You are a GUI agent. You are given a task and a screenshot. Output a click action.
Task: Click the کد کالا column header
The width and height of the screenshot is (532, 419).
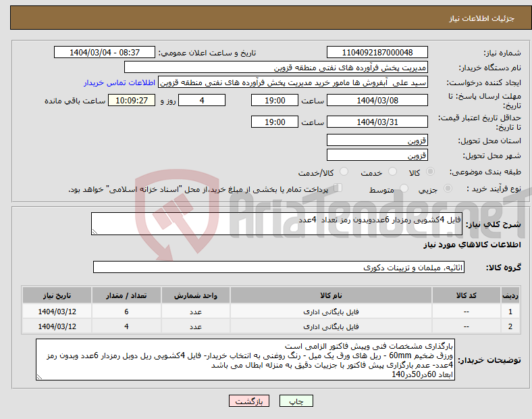click(467, 295)
